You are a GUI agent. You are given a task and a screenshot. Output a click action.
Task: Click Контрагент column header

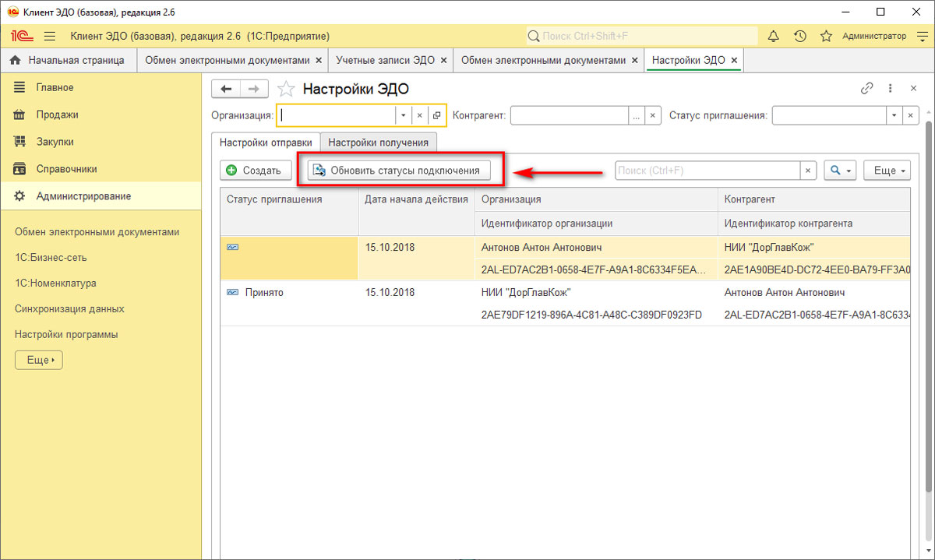tap(813, 199)
